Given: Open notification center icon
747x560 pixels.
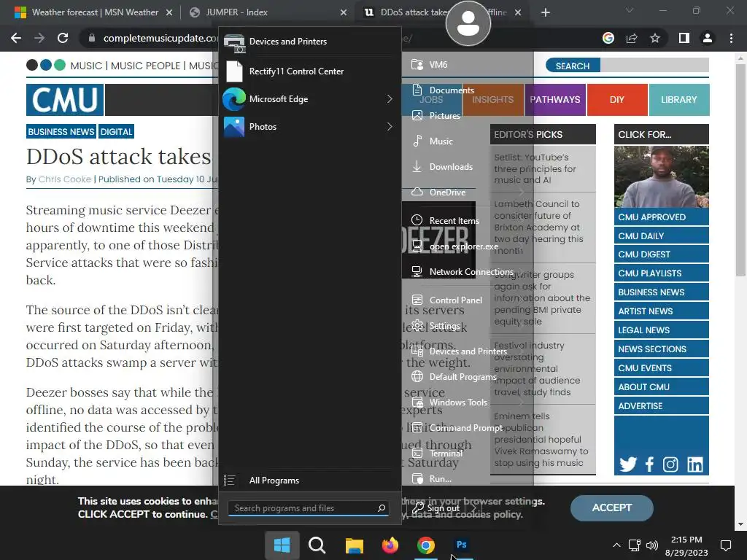Looking at the screenshot, I should click(726, 545).
